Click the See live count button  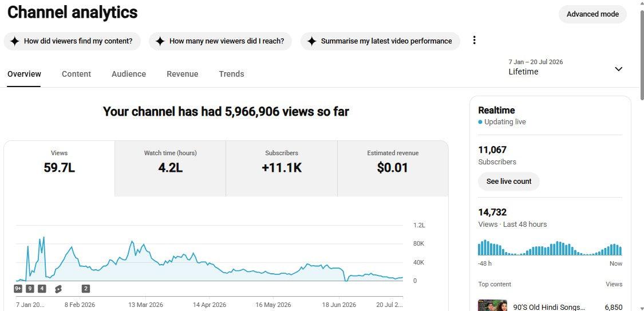pos(509,181)
